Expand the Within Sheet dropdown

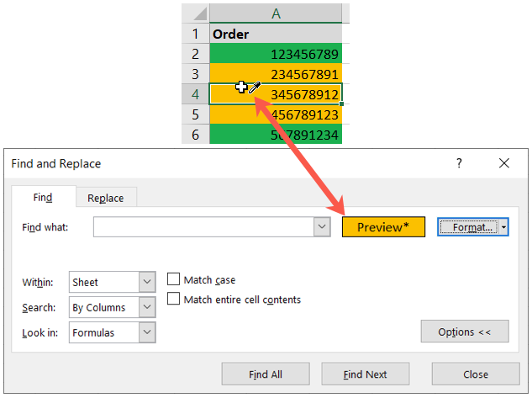(147, 282)
